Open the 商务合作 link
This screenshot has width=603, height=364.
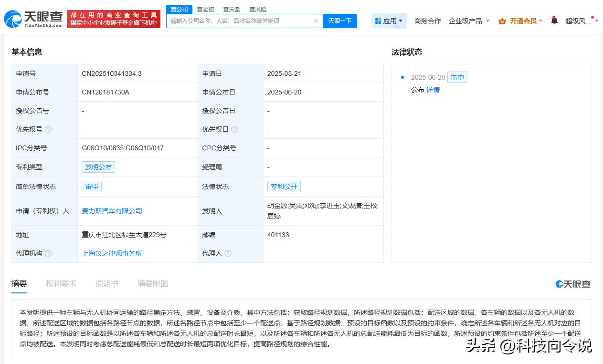(x=428, y=21)
